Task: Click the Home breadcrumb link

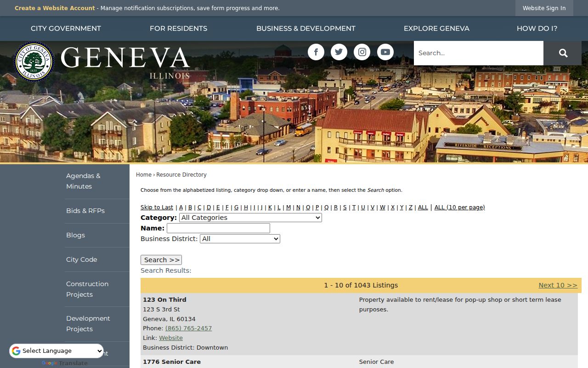Action: pyautogui.click(x=144, y=175)
